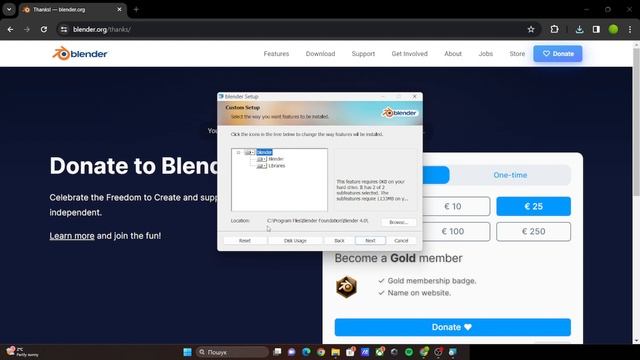Choose the € 250 donation amount
The image size is (640, 360).
[533, 231]
